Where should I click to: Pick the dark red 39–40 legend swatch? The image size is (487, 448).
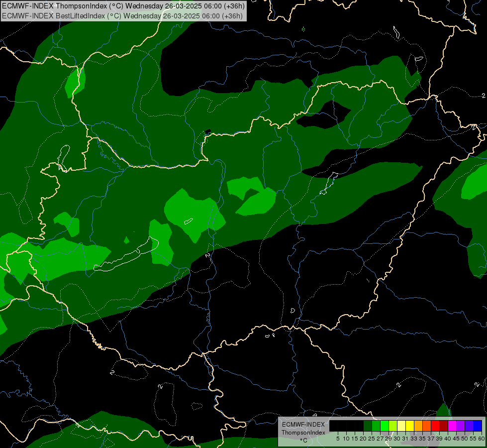point(444,426)
